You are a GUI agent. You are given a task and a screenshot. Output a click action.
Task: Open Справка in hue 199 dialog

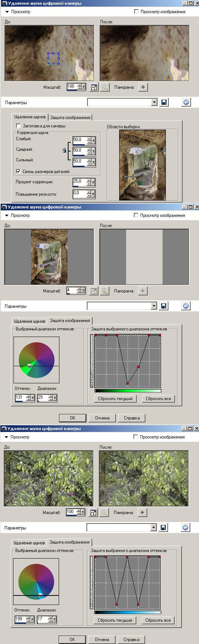click(x=131, y=640)
